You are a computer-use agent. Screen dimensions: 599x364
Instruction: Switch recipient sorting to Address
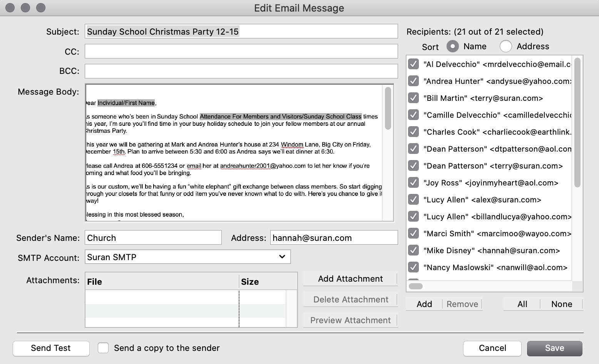(506, 46)
